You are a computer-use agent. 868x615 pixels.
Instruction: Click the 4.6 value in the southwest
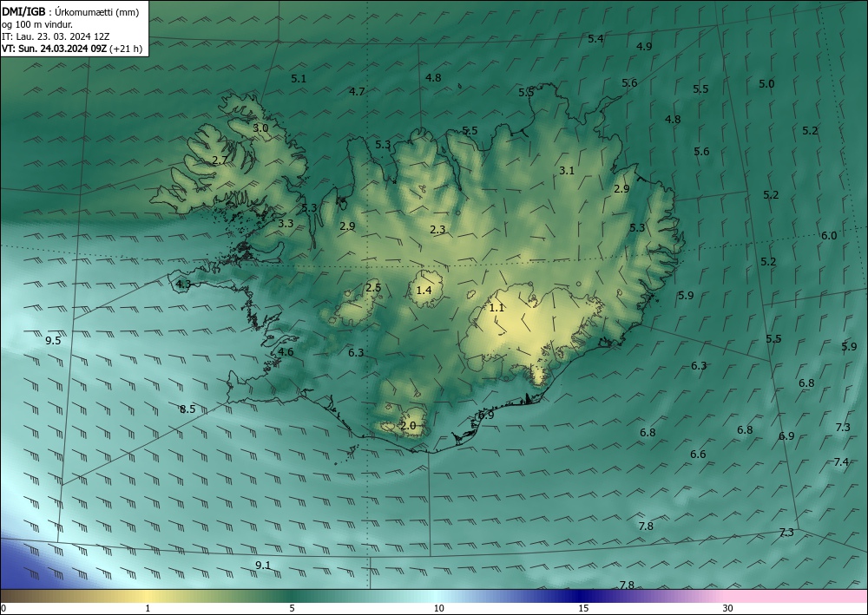[286, 352]
